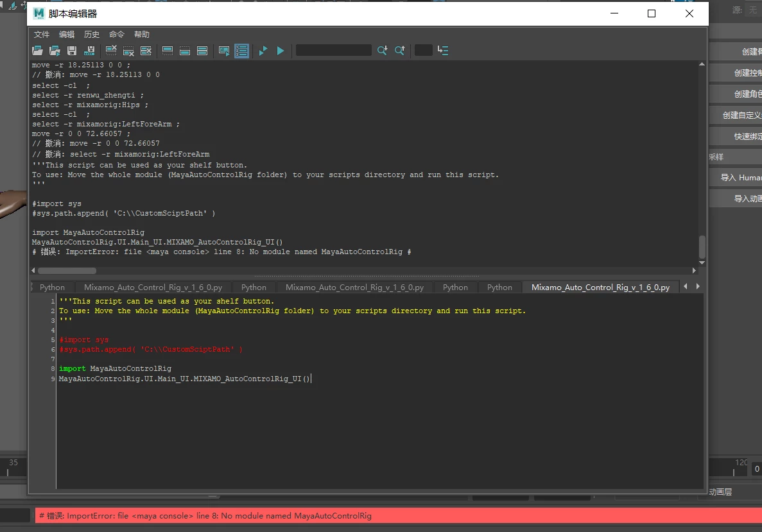Click the 错误: ImportError line in history

click(x=221, y=252)
